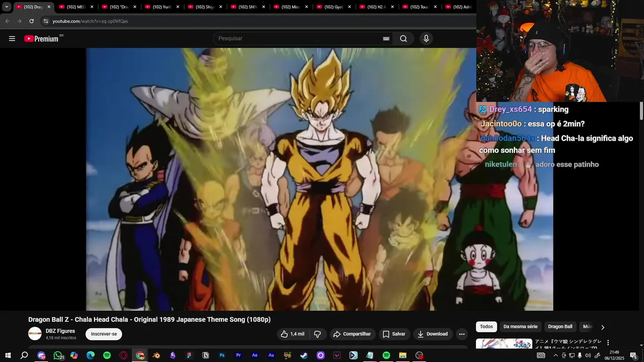Show hidden system tray icons
The image size is (644, 362).
click(x=555, y=355)
